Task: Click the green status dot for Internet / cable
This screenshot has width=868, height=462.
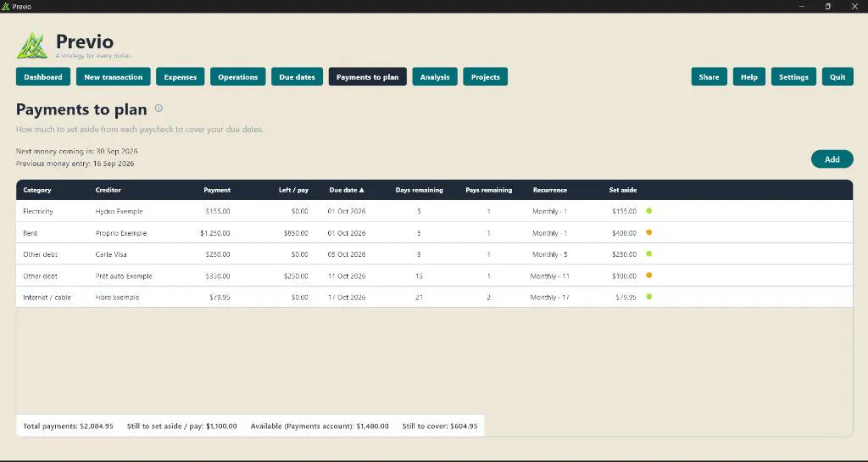Action: pyautogui.click(x=648, y=297)
